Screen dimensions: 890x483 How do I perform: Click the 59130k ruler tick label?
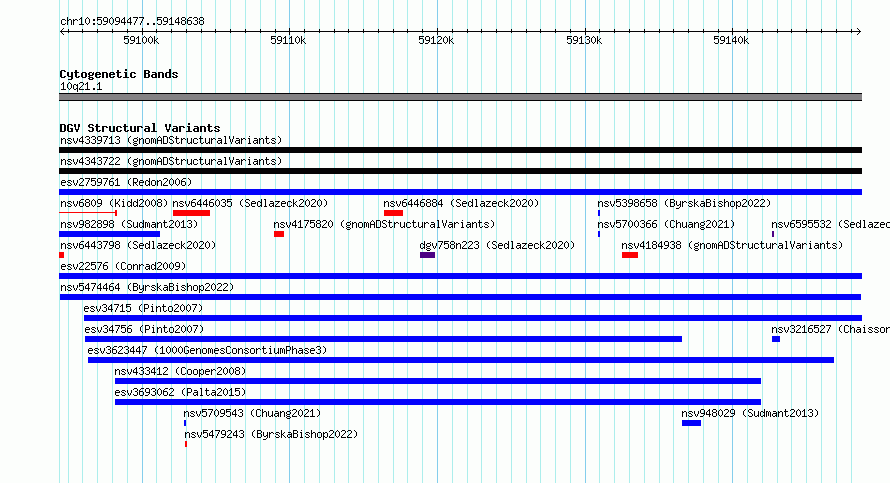584,40
